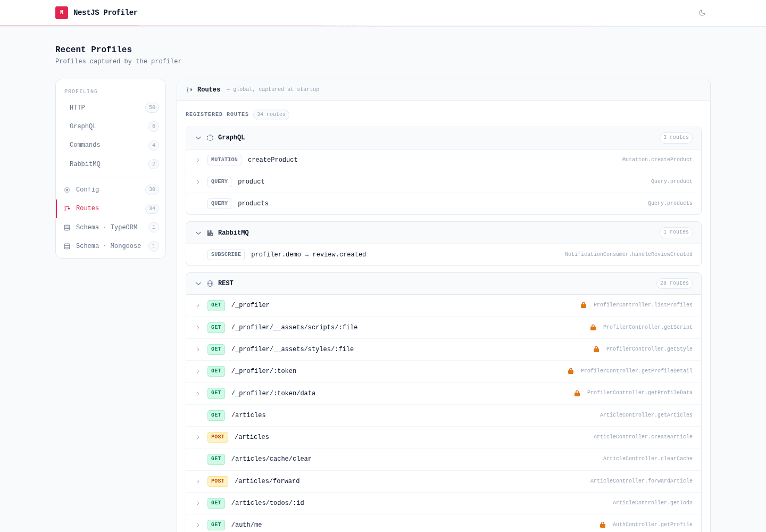
Task: Click the GET '/articles' route path
Action: coord(248,415)
